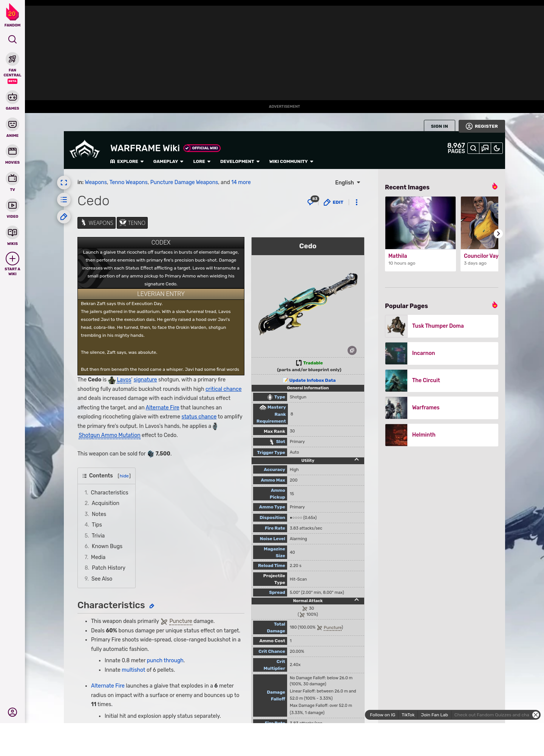This screenshot has width=544, height=756.
Task: Click Join Fan Lab in the bottom bar
Action: point(434,715)
